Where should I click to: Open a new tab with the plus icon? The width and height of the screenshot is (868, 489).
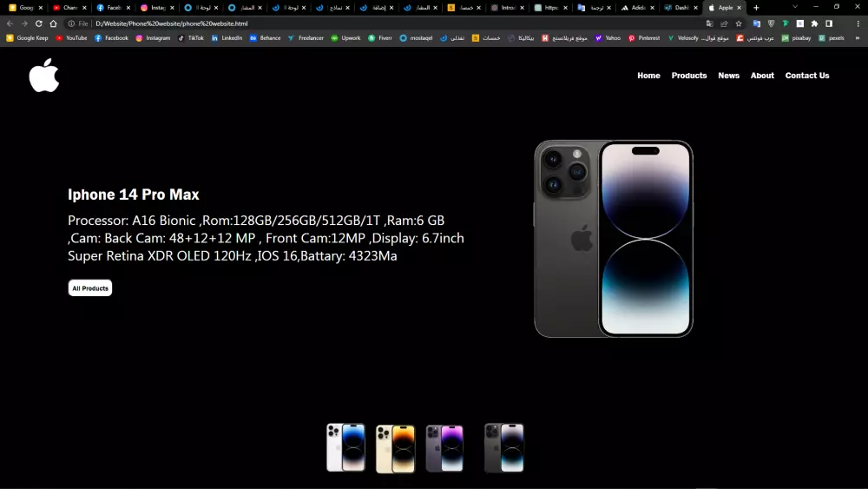(756, 8)
